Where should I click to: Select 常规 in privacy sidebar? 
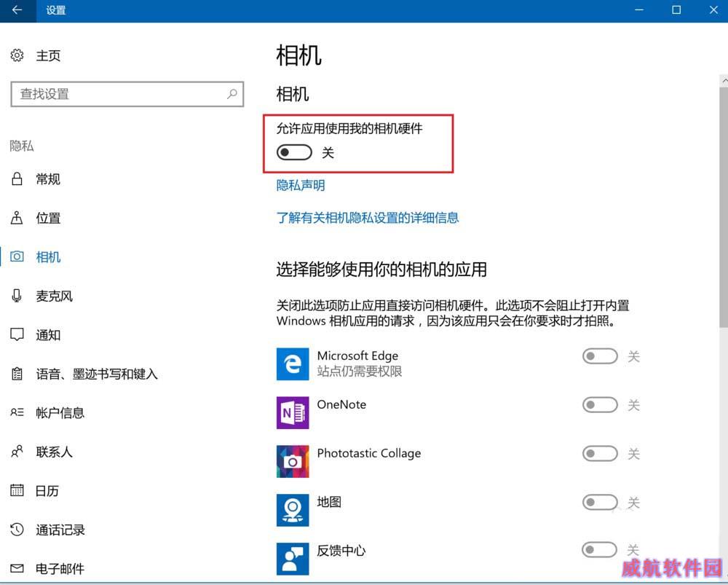pyautogui.click(x=48, y=179)
